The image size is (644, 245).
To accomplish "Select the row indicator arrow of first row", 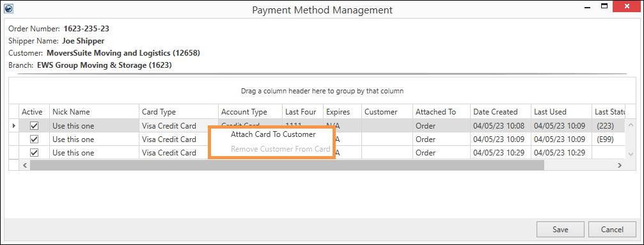I will click(13, 126).
